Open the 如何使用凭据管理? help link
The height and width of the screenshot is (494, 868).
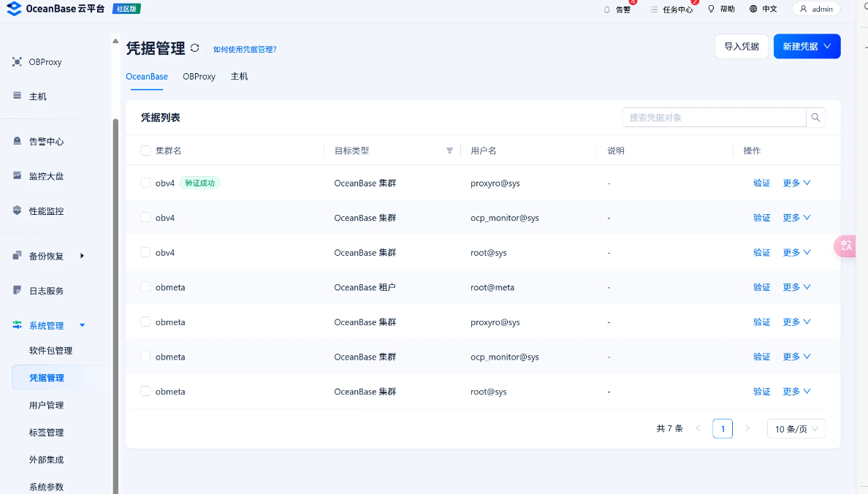(245, 50)
